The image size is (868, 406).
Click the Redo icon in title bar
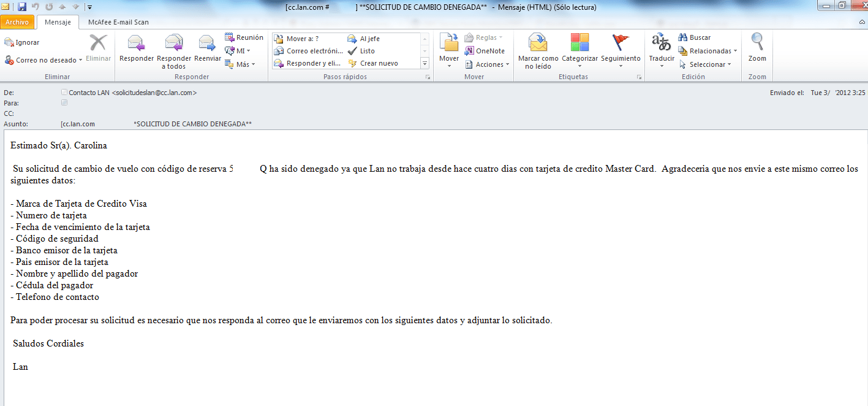[49, 7]
